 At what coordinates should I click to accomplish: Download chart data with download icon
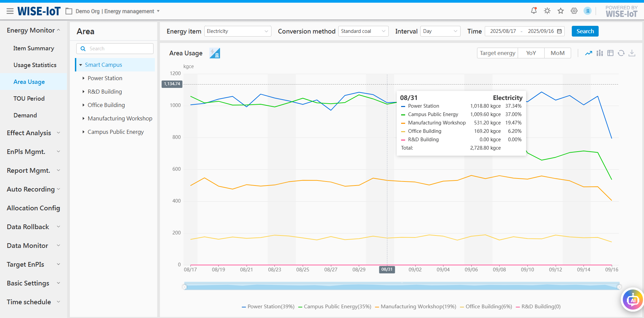632,53
